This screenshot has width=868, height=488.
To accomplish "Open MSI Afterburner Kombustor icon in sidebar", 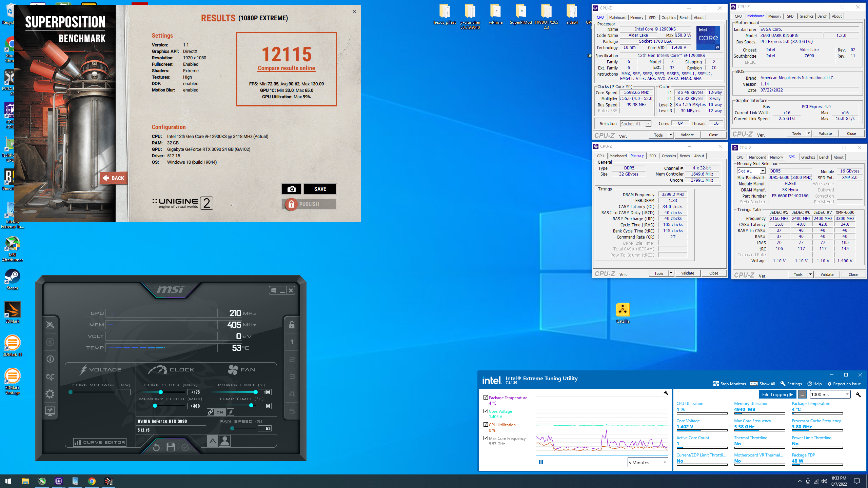I will 50,325.
